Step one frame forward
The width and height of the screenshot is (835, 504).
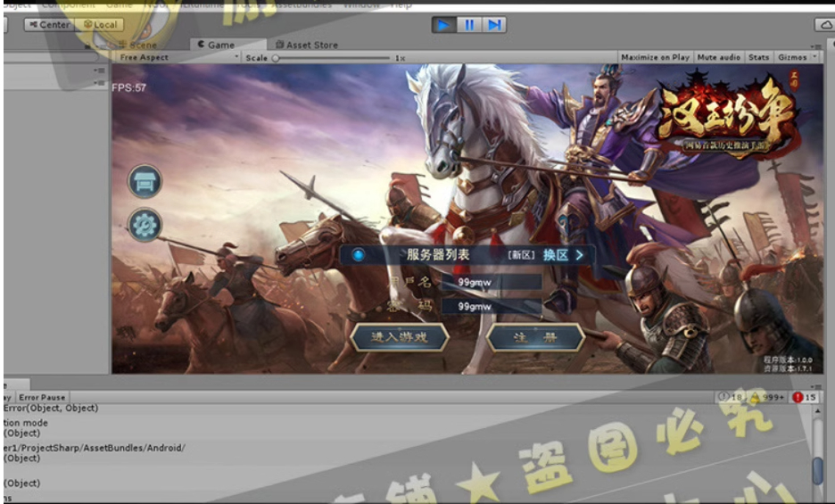tap(494, 25)
